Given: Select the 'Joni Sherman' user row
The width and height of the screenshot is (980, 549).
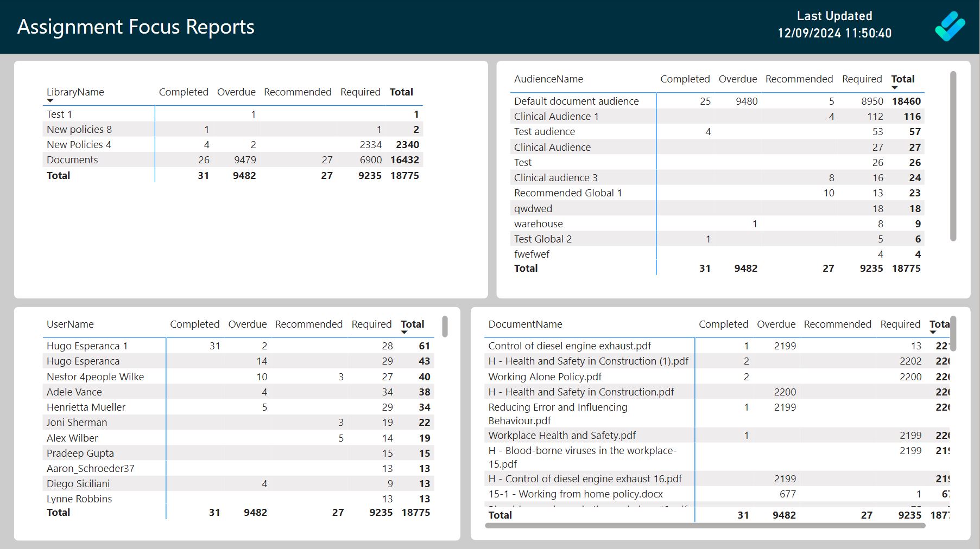Looking at the screenshot, I should [x=238, y=423].
